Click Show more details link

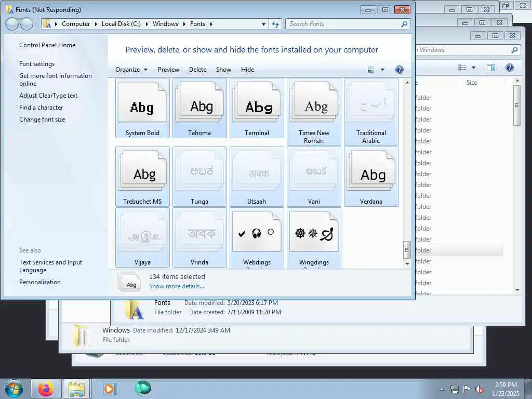click(x=177, y=286)
